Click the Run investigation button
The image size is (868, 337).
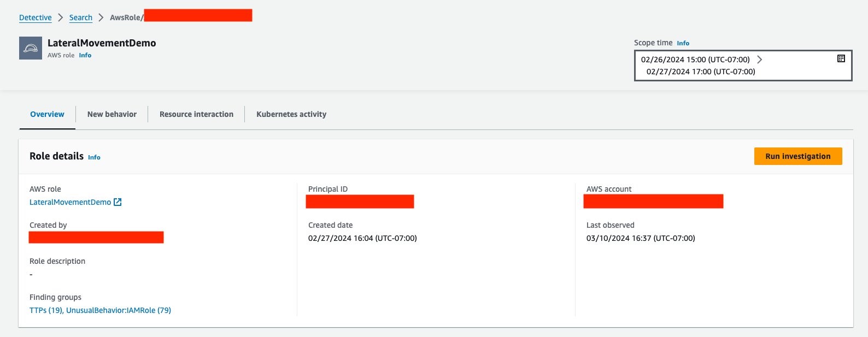point(798,156)
